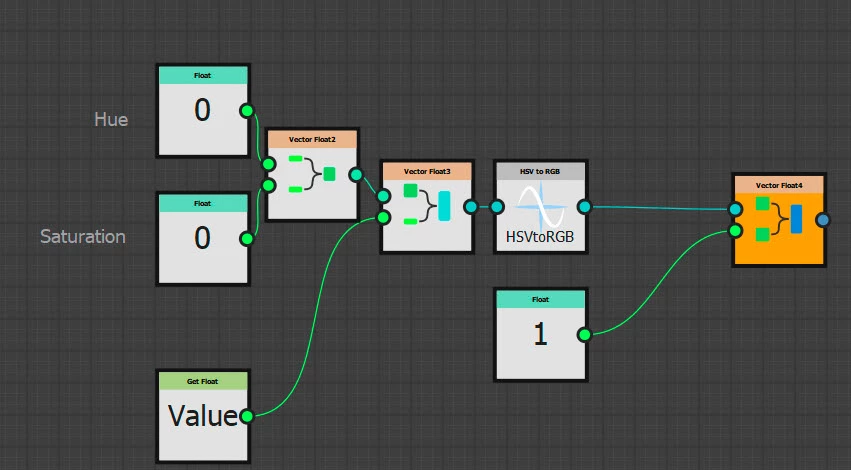Select the Float node with value 1
Image resolution: width=851 pixels, height=470 pixels.
coord(541,334)
